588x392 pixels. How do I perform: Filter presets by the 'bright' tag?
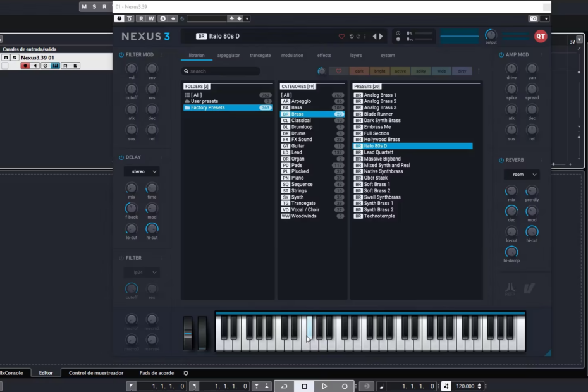click(x=379, y=71)
